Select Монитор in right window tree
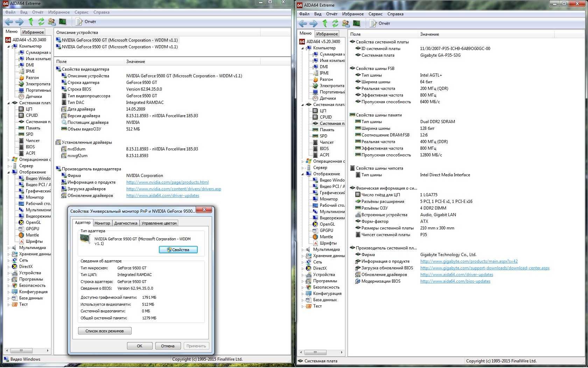Viewport: 588px width, 368px height. 329,199
